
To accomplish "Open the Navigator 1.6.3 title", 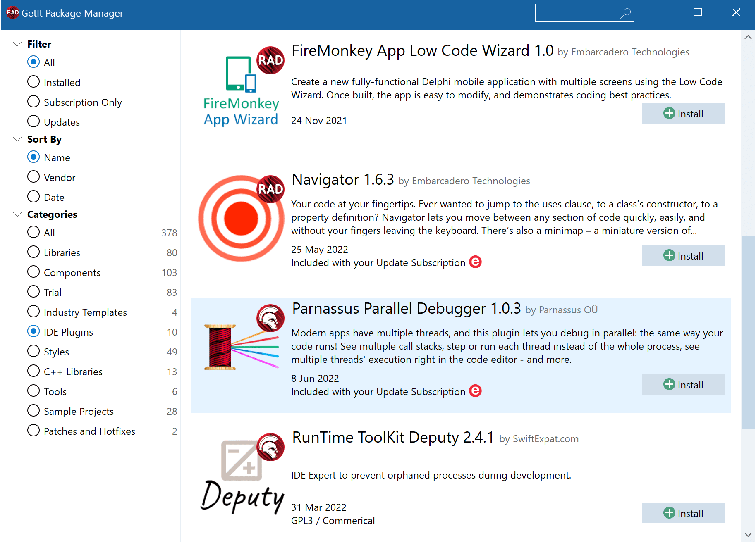I will [x=343, y=180].
